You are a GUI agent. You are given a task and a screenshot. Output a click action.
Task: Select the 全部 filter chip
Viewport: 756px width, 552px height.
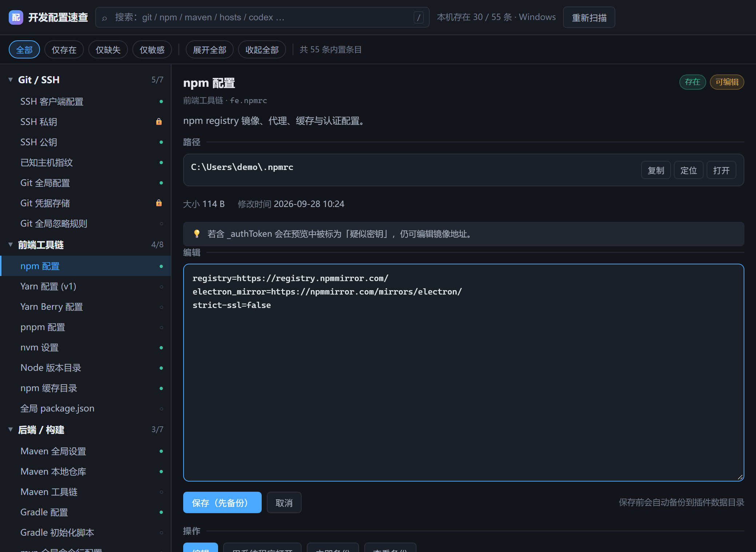tap(24, 50)
